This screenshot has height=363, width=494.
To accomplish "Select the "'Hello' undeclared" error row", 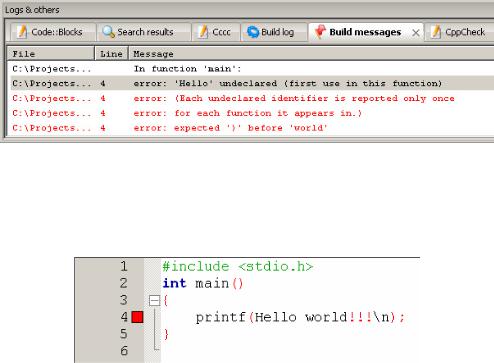I will click(252, 83).
